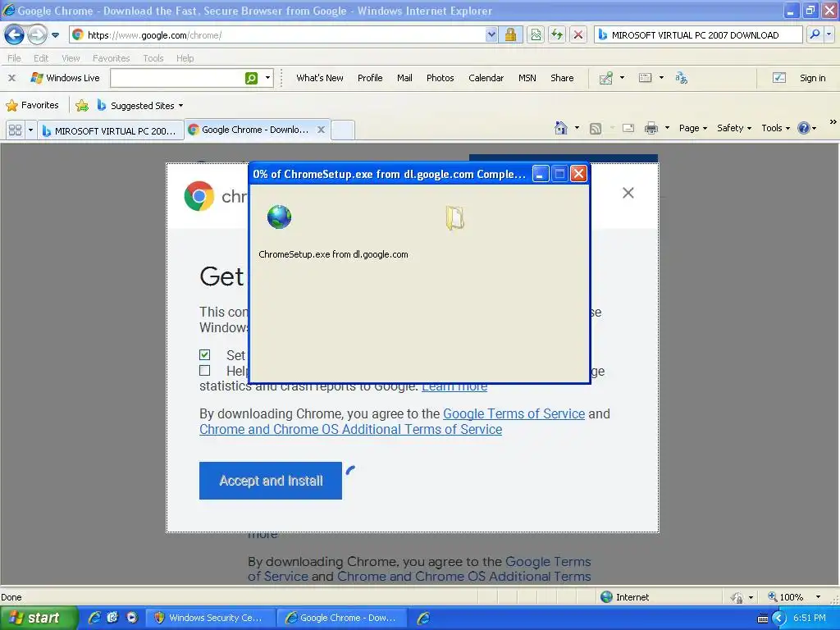
Task: Open the Tools menu in the menu bar
Action: [153, 58]
